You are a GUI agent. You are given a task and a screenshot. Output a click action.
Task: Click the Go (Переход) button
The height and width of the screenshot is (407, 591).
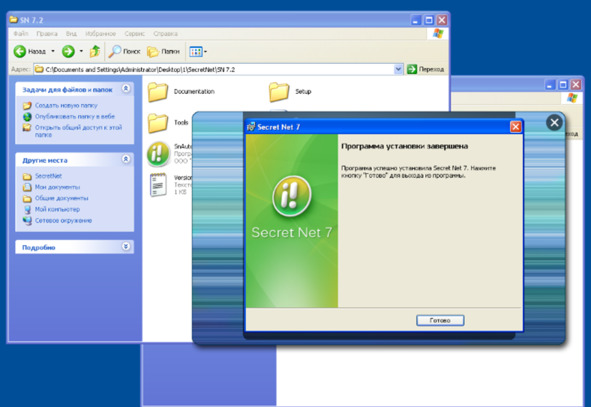[426, 69]
